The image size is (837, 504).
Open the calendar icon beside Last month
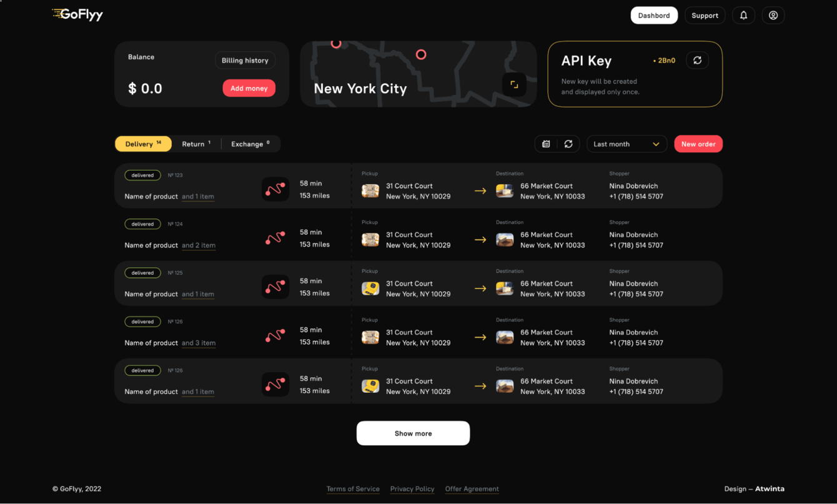[546, 144]
